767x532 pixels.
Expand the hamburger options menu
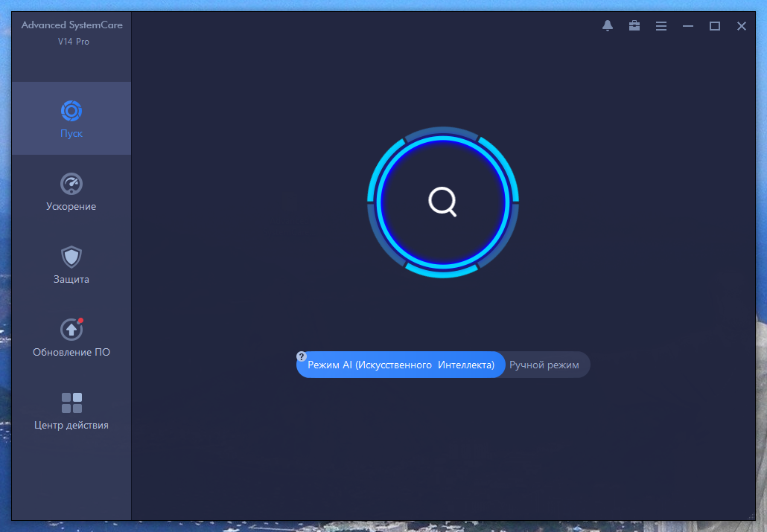pyautogui.click(x=661, y=26)
